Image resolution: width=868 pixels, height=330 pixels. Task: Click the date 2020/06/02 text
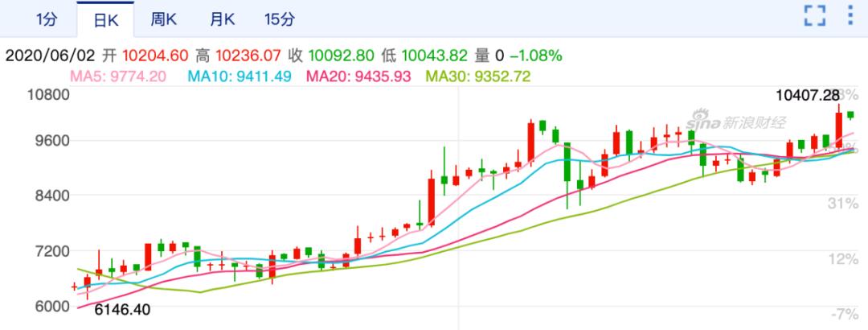(51, 56)
